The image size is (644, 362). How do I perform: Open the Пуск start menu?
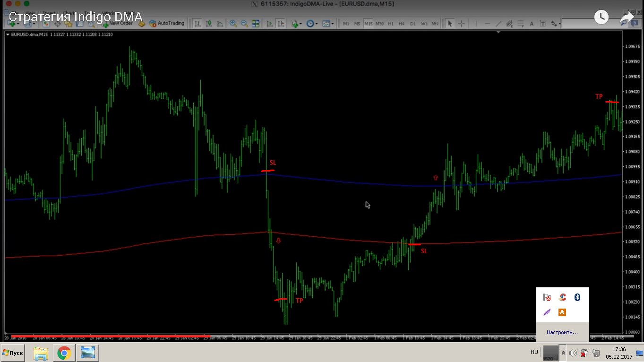click(x=13, y=353)
